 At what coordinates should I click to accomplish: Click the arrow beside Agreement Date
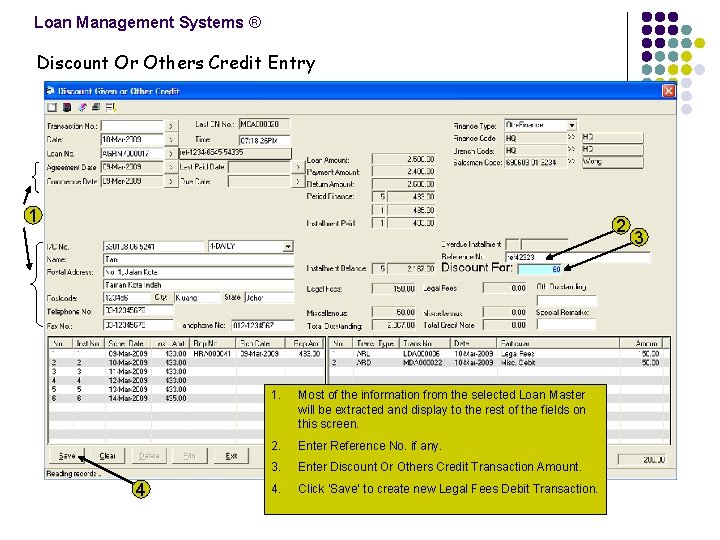tap(171, 167)
